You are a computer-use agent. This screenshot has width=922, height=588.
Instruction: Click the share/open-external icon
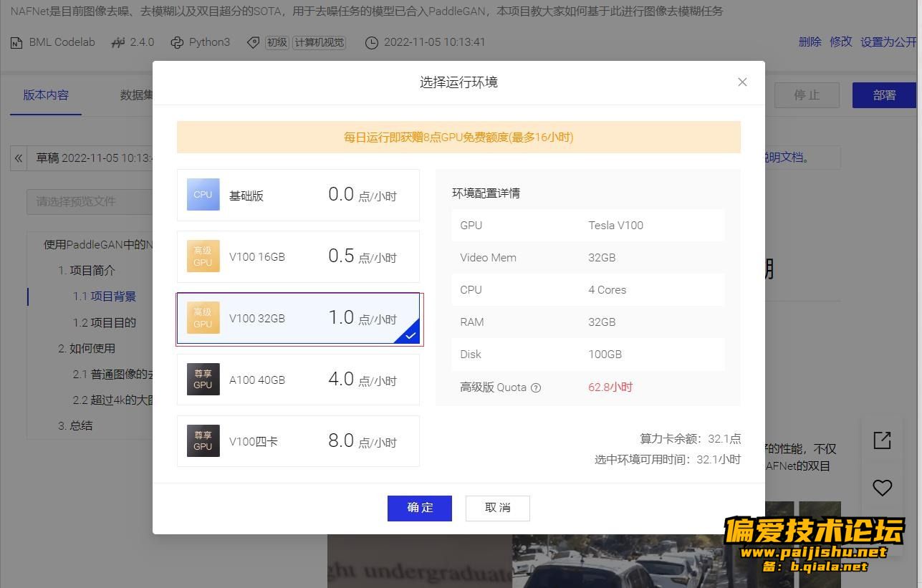882,440
